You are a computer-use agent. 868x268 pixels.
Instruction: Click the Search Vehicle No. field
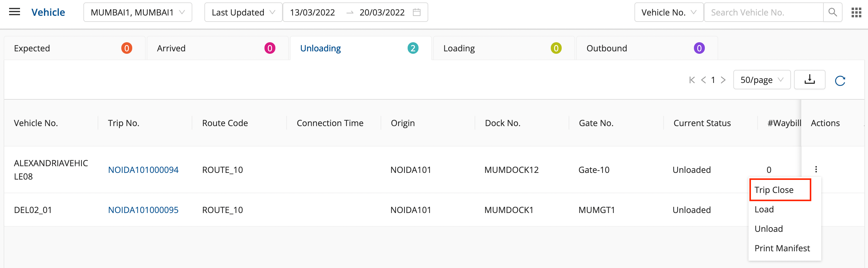(763, 12)
